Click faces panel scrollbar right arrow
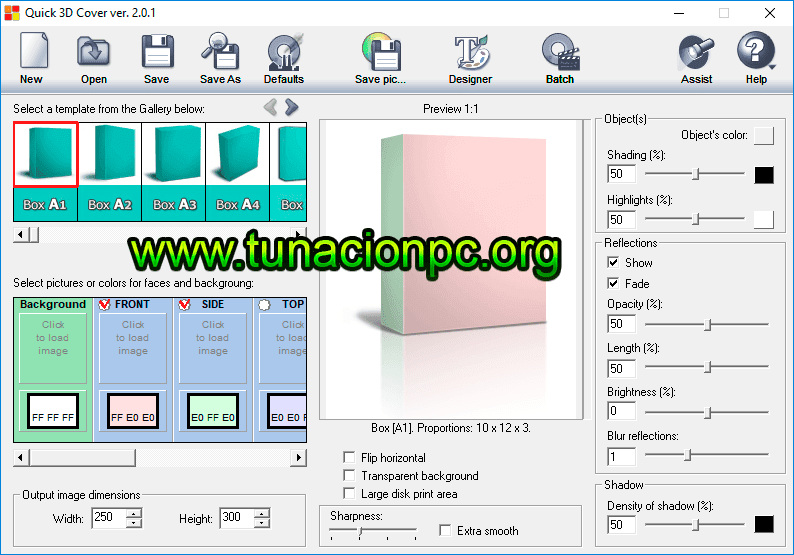The height and width of the screenshot is (555, 794). [299, 458]
